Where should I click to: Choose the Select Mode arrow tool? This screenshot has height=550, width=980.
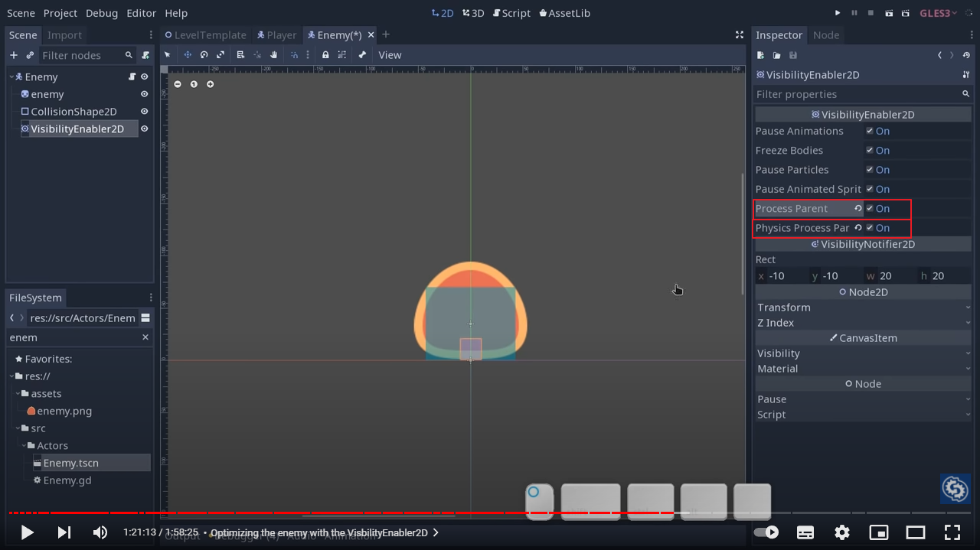tap(168, 55)
